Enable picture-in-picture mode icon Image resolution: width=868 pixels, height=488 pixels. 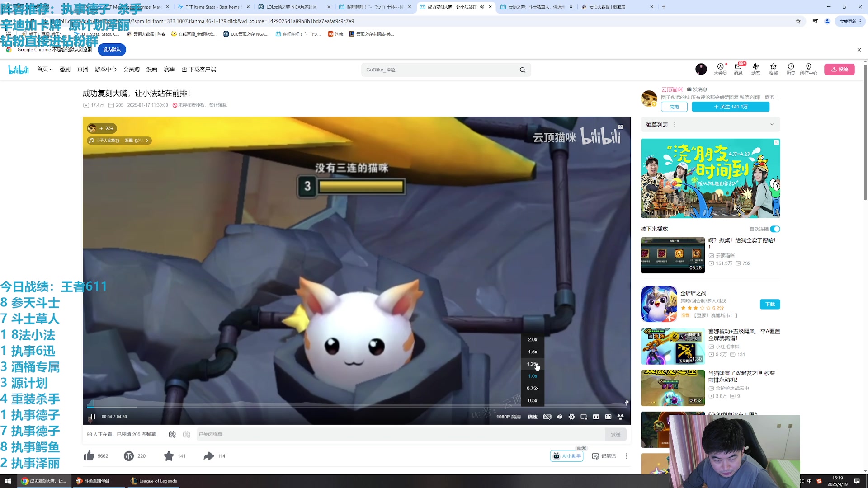584,417
